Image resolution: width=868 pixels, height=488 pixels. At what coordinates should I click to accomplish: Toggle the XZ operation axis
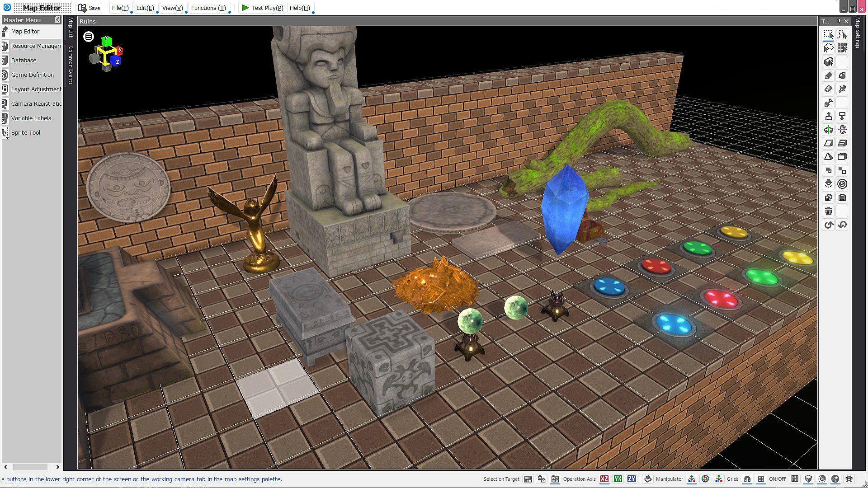[x=604, y=479]
